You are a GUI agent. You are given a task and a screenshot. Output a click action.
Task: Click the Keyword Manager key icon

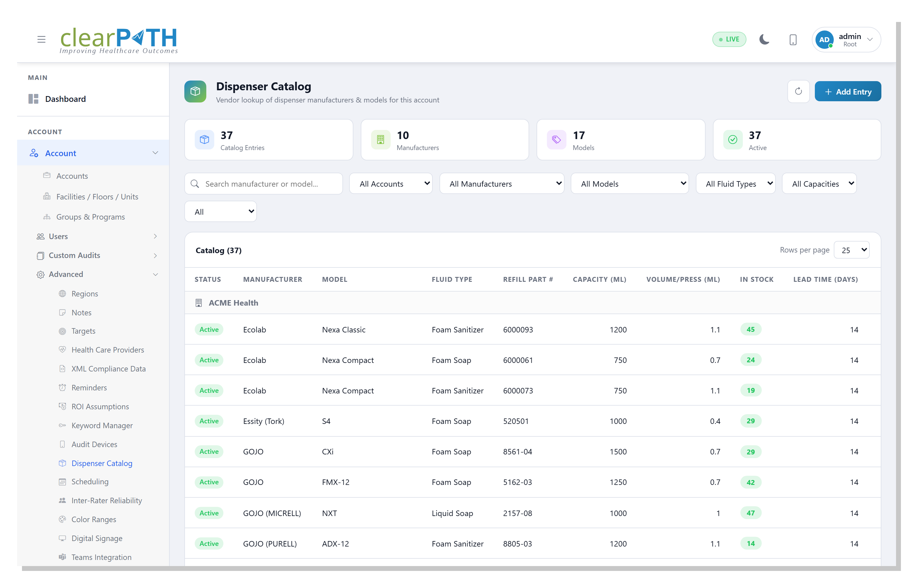click(62, 425)
